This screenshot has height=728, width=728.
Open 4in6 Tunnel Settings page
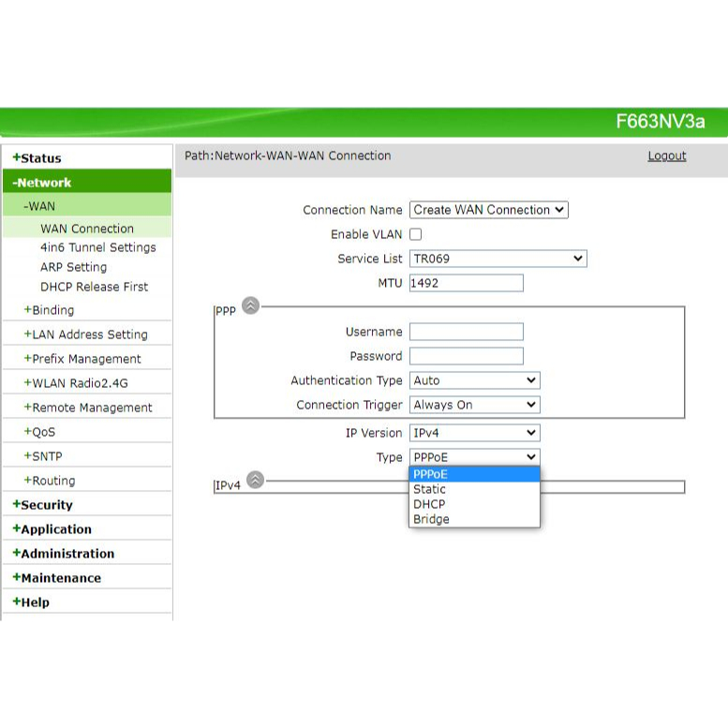point(97,247)
